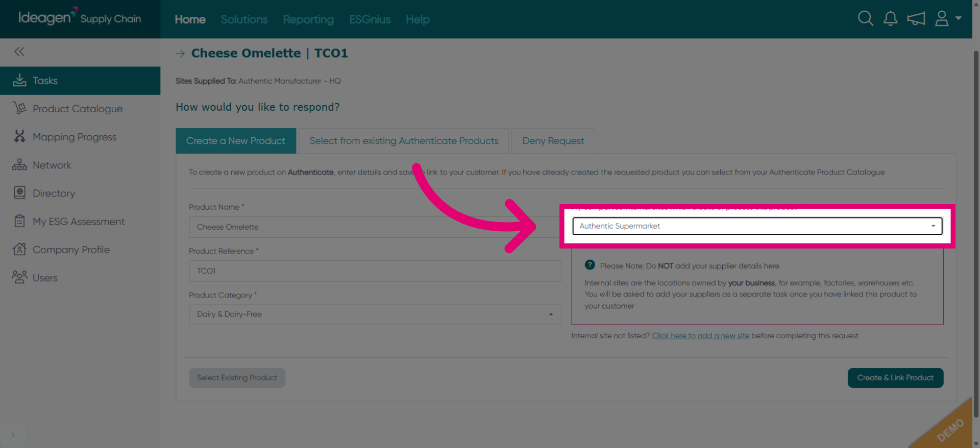Expand the bottom-left panel chevron
The image size is (980, 448).
click(13, 435)
